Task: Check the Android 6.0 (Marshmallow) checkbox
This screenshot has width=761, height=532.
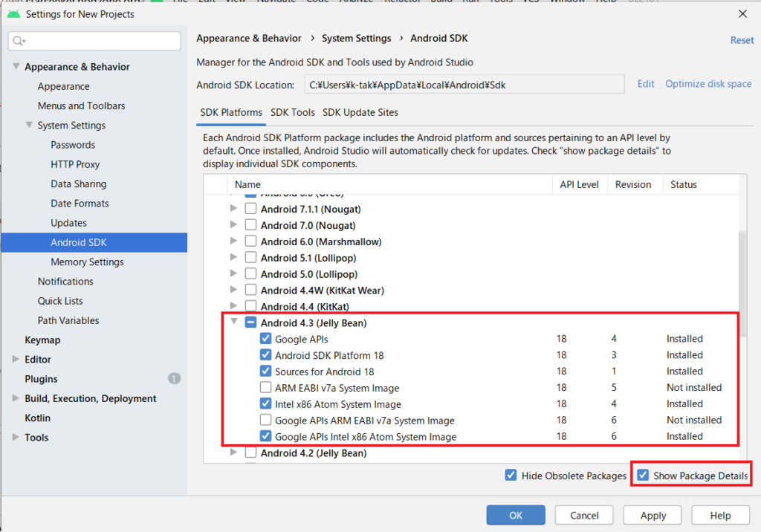Action: (251, 241)
